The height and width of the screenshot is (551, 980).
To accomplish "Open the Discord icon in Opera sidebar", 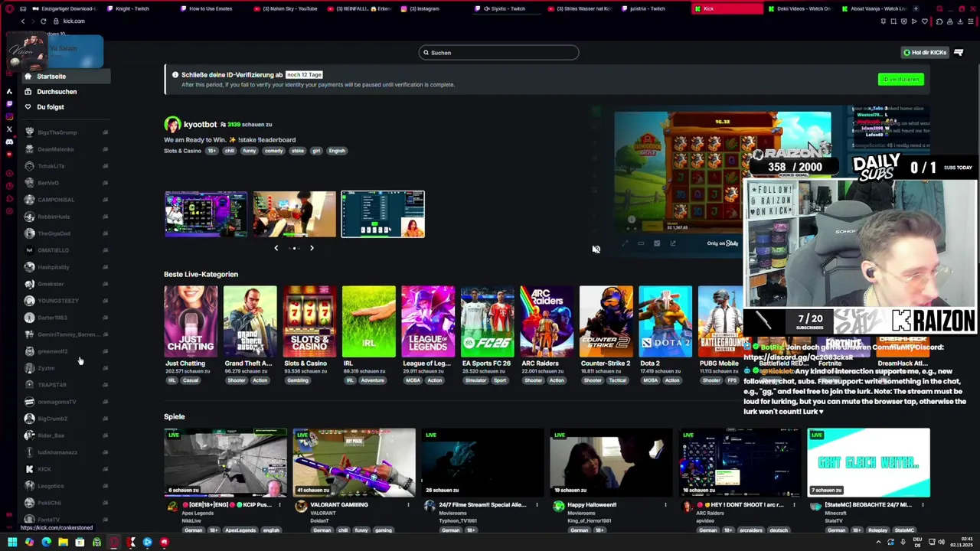I will click(x=9, y=142).
